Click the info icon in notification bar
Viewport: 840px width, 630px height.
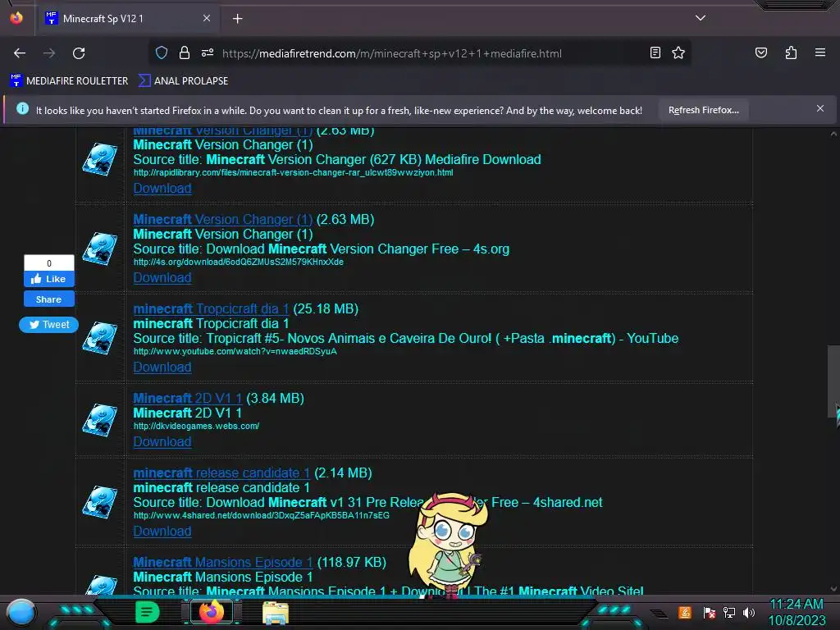(x=22, y=109)
